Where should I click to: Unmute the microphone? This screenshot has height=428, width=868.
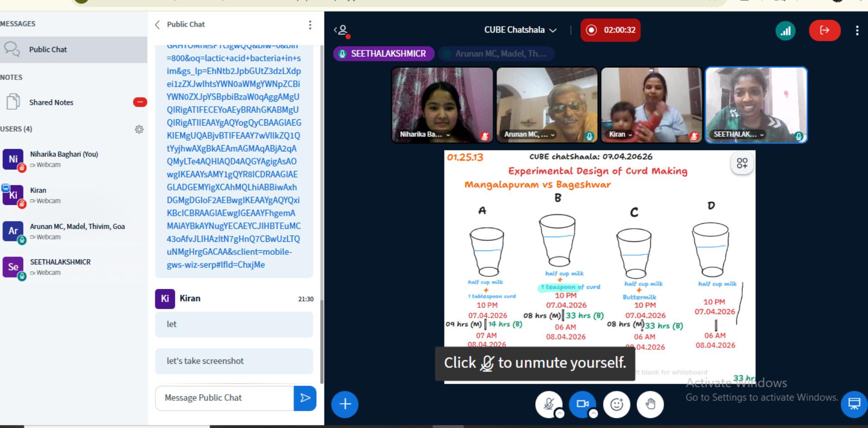pyautogui.click(x=548, y=404)
